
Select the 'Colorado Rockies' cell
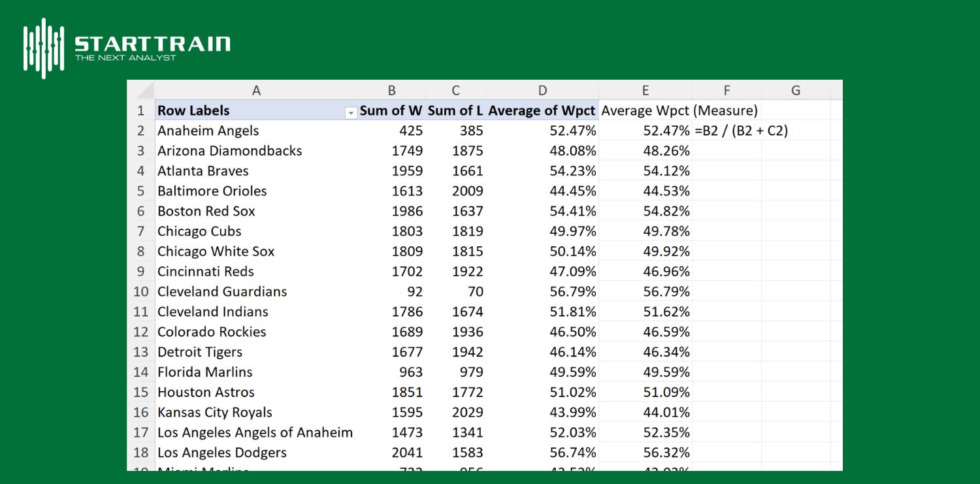(256, 332)
